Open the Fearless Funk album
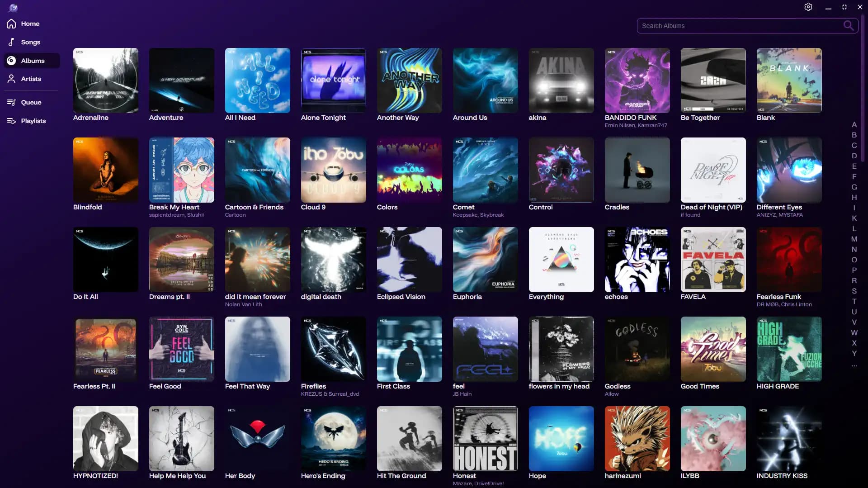This screenshot has height=488, width=868. (x=789, y=259)
